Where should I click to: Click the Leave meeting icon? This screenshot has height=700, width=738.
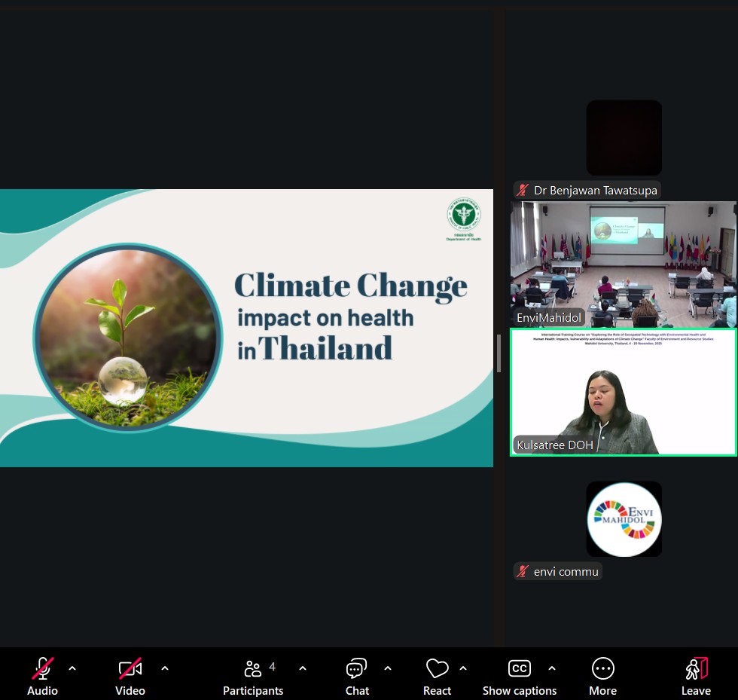[696, 669]
